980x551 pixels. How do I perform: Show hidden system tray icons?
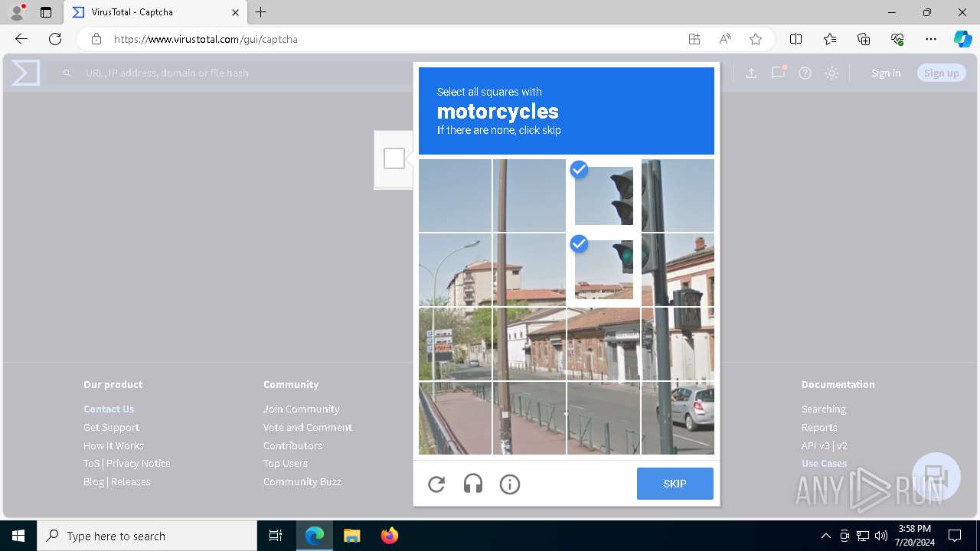pyautogui.click(x=825, y=536)
